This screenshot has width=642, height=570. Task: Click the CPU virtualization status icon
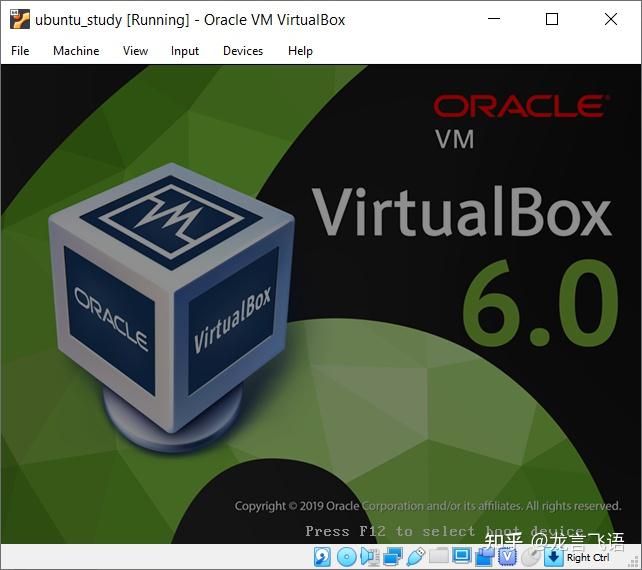(x=508, y=557)
